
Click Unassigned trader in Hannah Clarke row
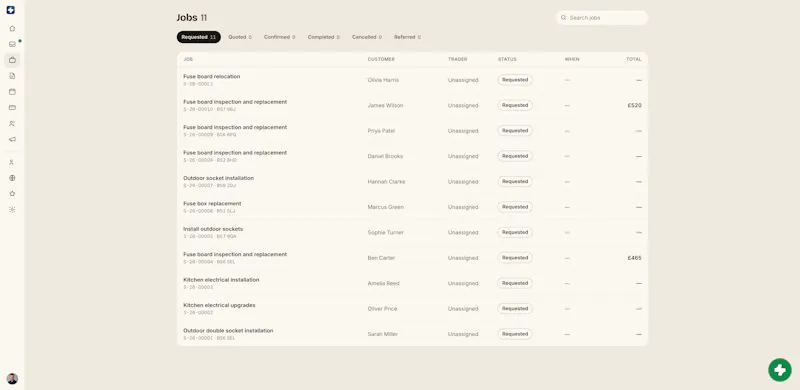coord(463,182)
